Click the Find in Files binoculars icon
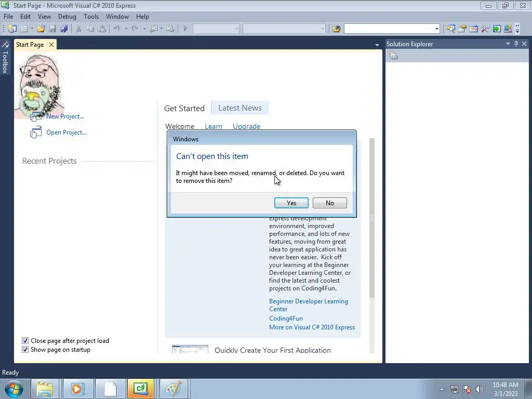Image resolution: width=532 pixels, height=399 pixels. 336,29
